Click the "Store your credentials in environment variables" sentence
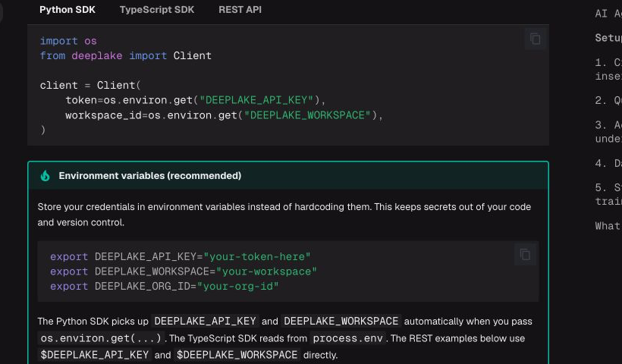This screenshot has height=364, width=622. [x=284, y=215]
